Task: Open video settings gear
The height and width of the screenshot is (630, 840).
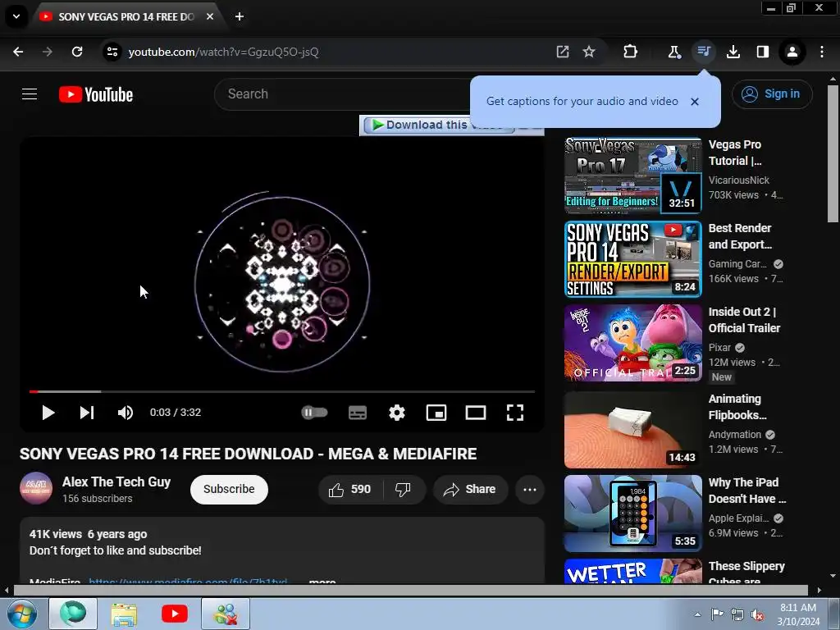Action: [397, 413]
